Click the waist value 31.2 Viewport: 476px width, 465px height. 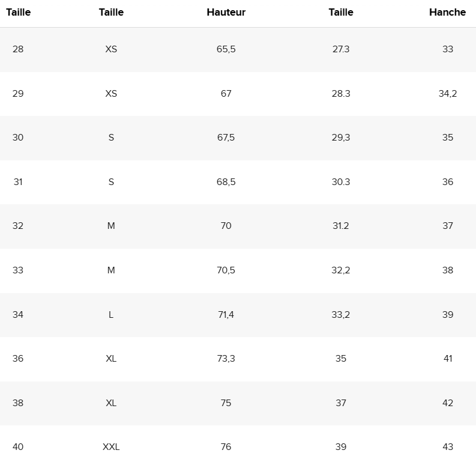(x=340, y=226)
